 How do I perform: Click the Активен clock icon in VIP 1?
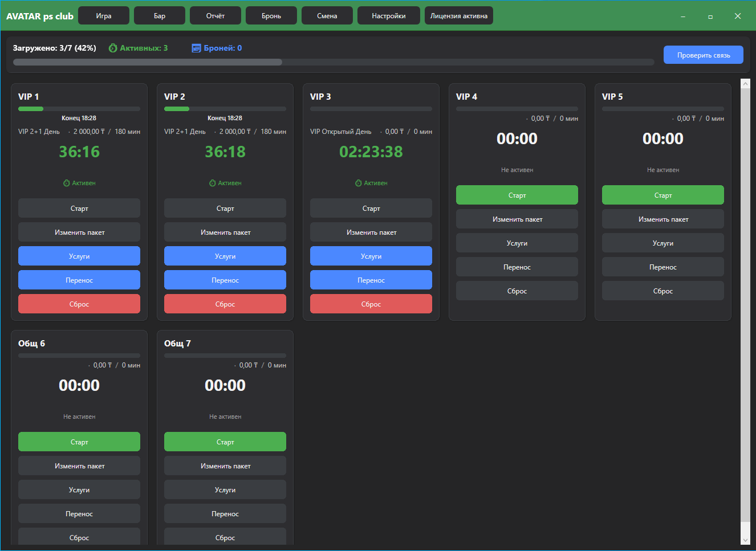point(67,183)
